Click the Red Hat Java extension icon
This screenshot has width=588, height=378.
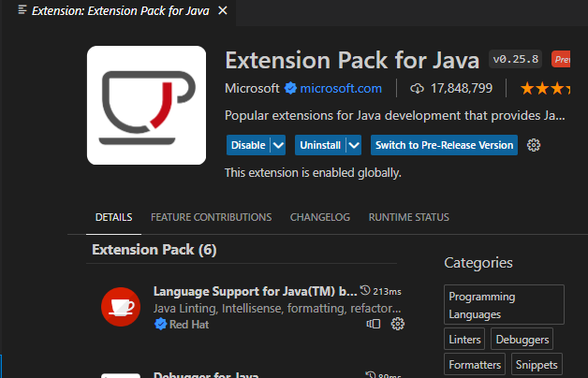(x=121, y=307)
